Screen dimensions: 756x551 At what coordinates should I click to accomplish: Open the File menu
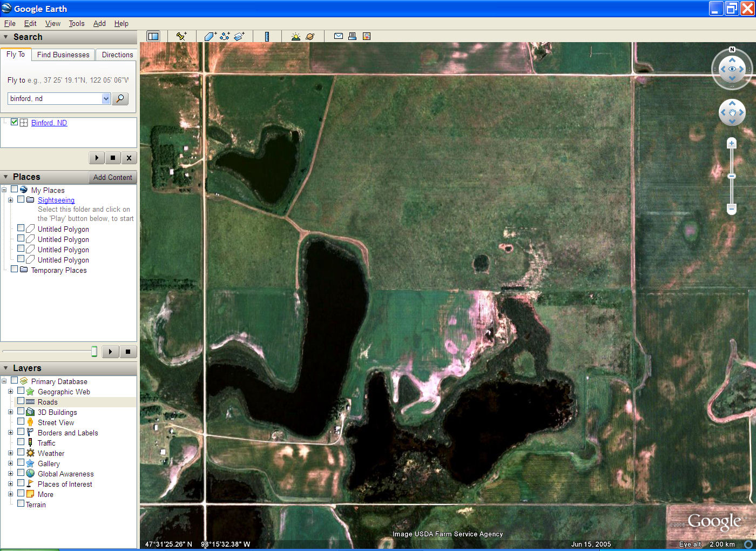pos(10,23)
